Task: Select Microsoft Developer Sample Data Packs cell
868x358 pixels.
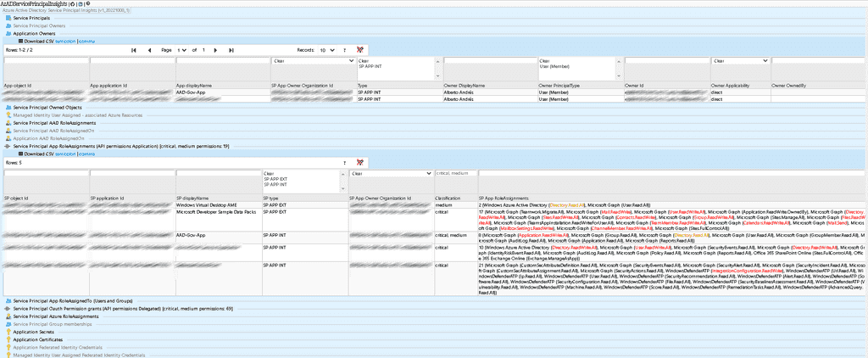Action: [218, 220]
